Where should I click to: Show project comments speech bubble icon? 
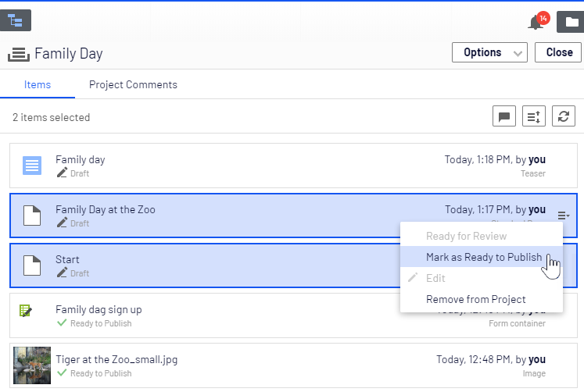point(504,116)
